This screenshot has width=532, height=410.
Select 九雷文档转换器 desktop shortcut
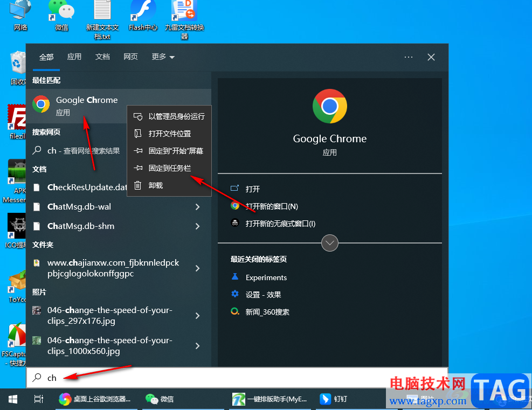(x=184, y=20)
